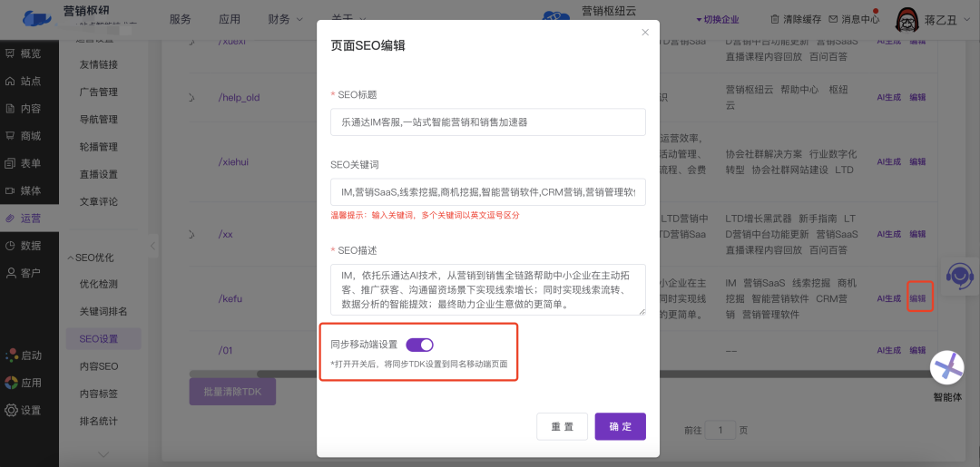Collapse the SEO优化 menu group
This screenshot has width=980, height=467.
(x=72, y=258)
